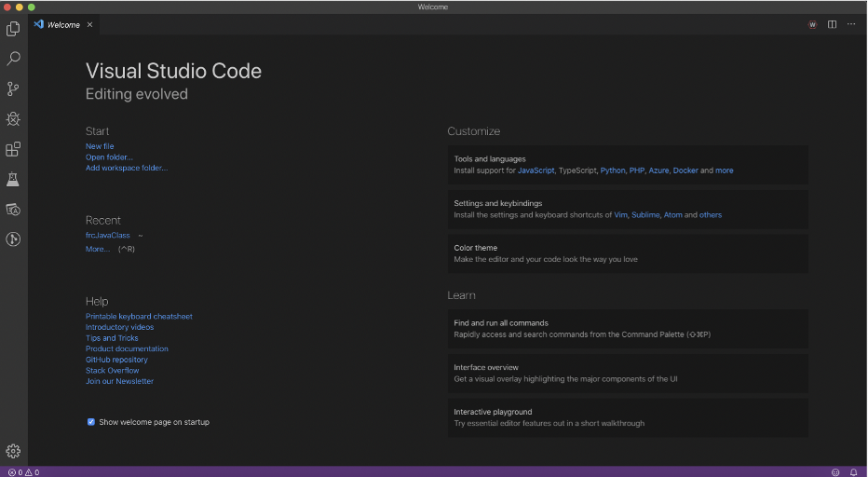Open the Source Control view
Viewport: 868px width, 477px height.
point(13,89)
